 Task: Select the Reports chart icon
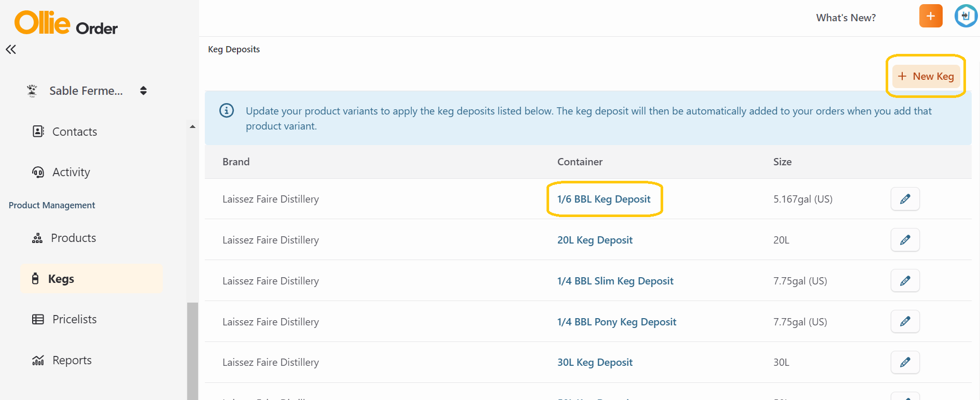coord(38,360)
